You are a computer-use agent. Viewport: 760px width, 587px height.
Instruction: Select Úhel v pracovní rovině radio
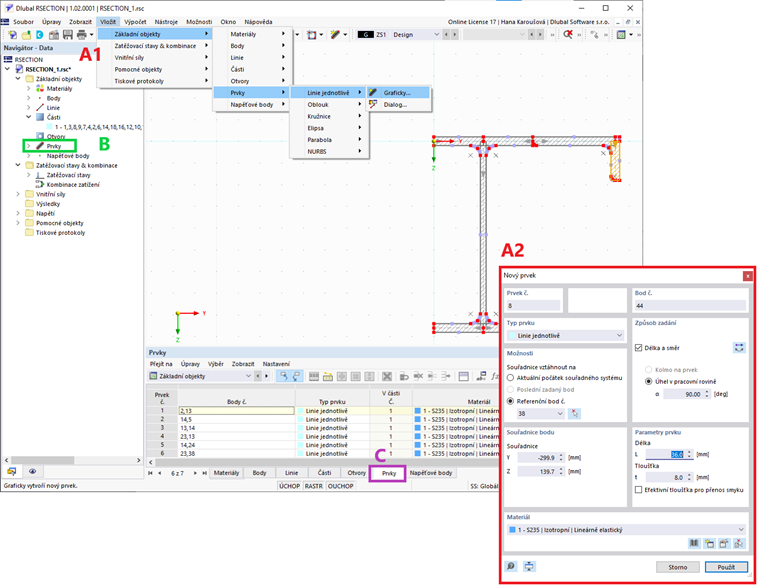(x=649, y=381)
